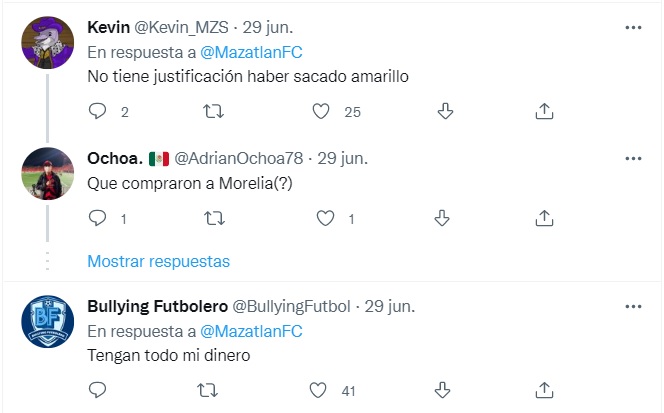
Task: Reply to Bullying Futbolero's tweet
Action: pos(97,390)
